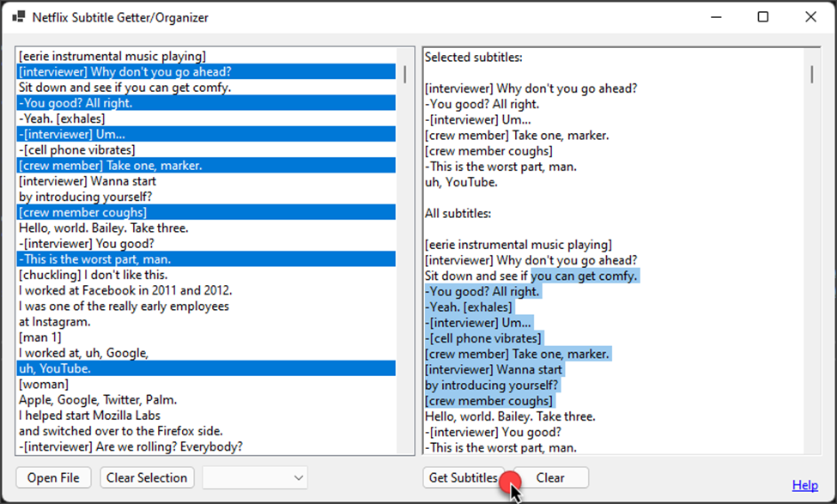Image resolution: width=837 pixels, height=504 pixels.
Task: Click 'uh, YouTube.' in right text panel
Action: (x=461, y=182)
